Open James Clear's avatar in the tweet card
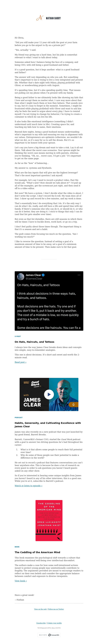98x644 pixels. 21,277
